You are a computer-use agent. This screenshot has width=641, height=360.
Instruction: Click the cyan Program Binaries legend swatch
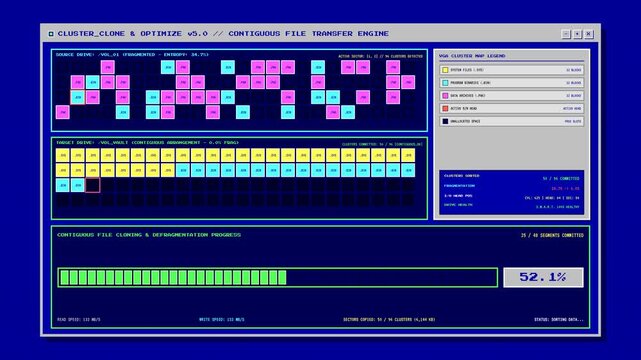[x=445, y=83]
